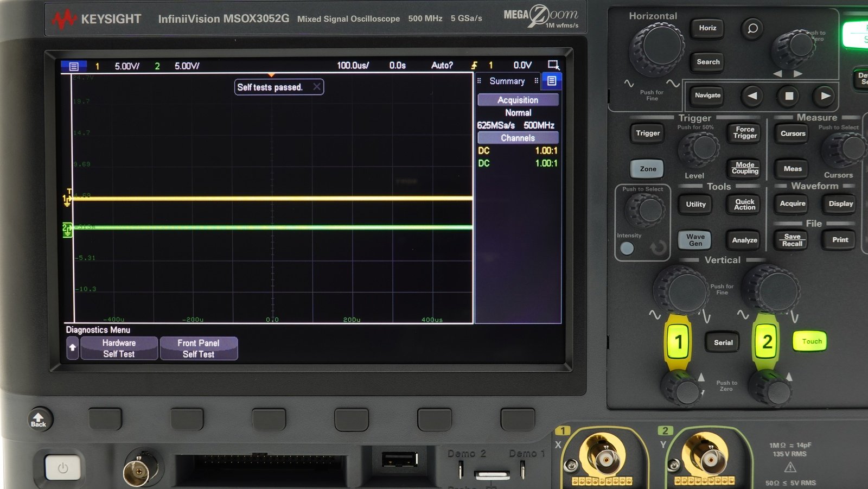
Task: Push the channel 2 vertical scale knob
Action: [x=770, y=290]
